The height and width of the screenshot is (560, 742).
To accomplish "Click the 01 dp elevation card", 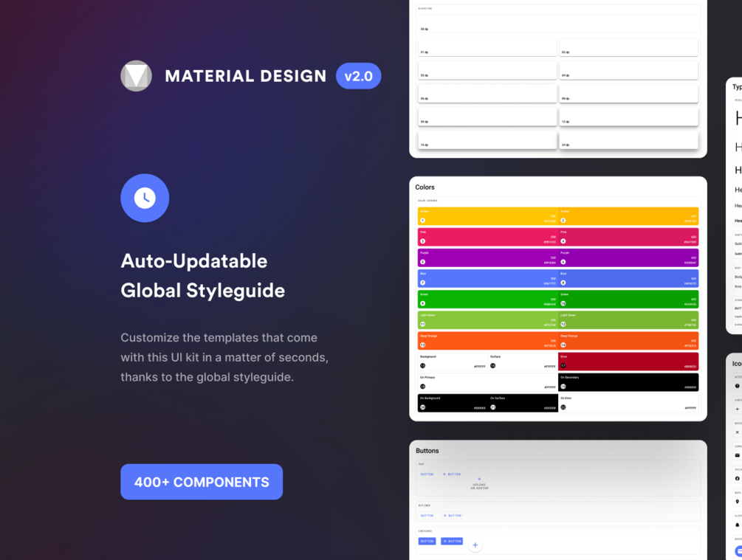I will pyautogui.click(x=487, y=47).
